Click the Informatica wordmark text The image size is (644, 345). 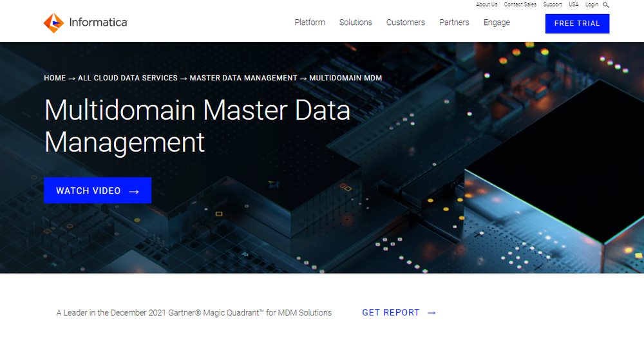99,22
